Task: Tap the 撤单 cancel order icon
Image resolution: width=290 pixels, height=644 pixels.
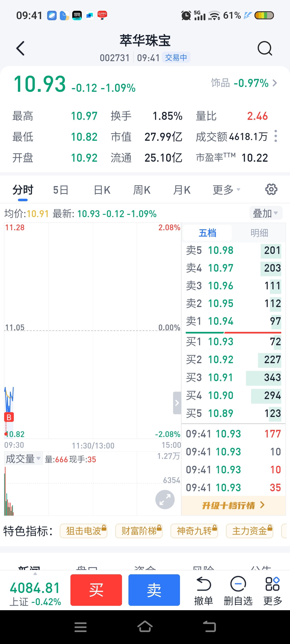Action: pos(203,591)
